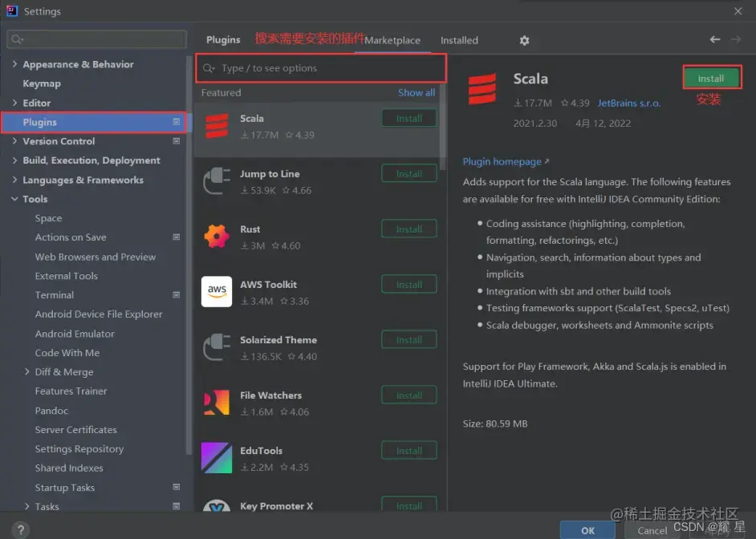Install Scala from the details panel
Viewport: 756px width, 539px height.
pos(712,78)
